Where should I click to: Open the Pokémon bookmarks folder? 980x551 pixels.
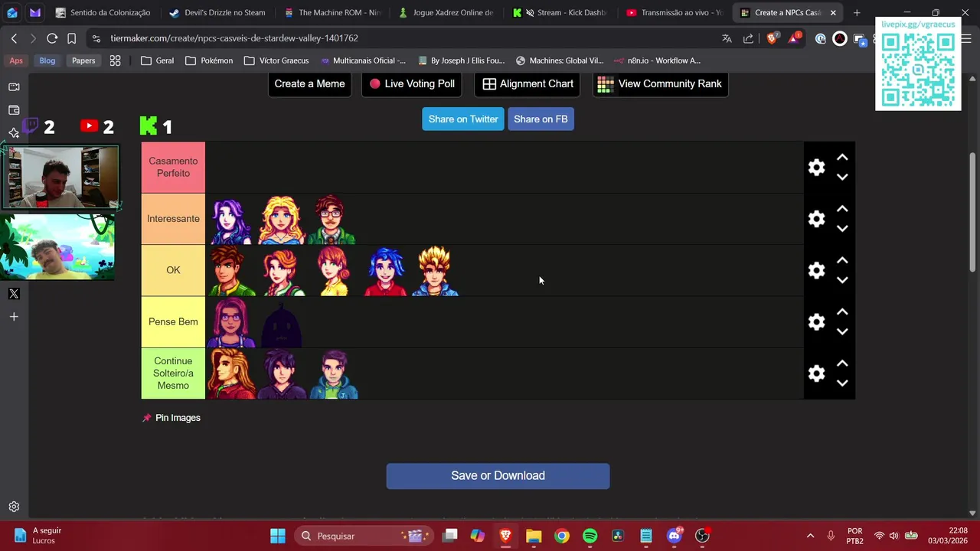click(x=209, y=60)
